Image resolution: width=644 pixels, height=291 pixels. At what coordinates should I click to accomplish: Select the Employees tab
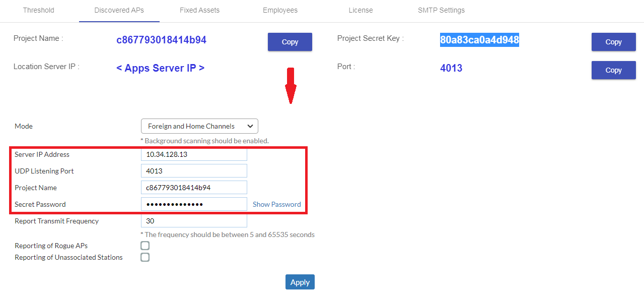[x=280, y=10]
